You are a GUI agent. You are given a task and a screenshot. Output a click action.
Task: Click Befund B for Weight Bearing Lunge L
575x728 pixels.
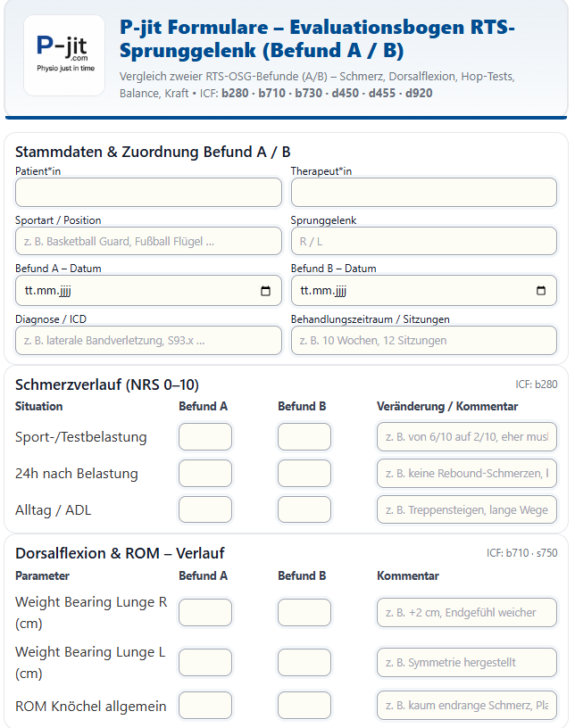(x=304, y=663)
